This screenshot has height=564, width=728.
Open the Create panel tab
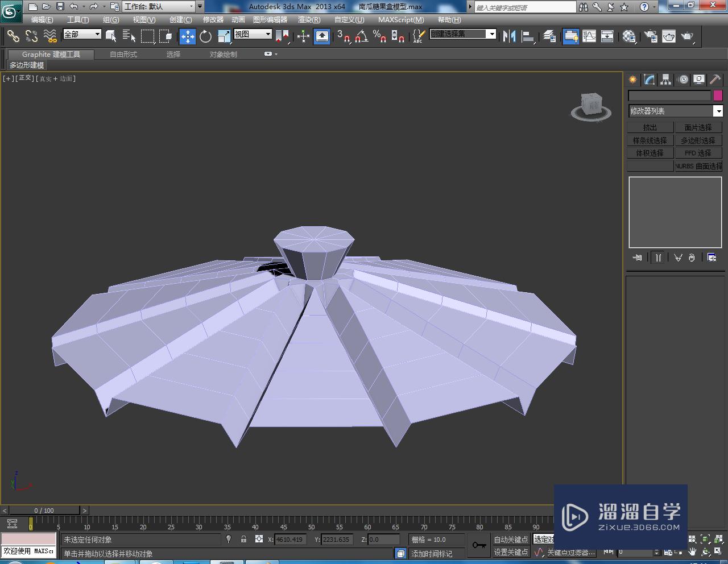pos(632,80)
